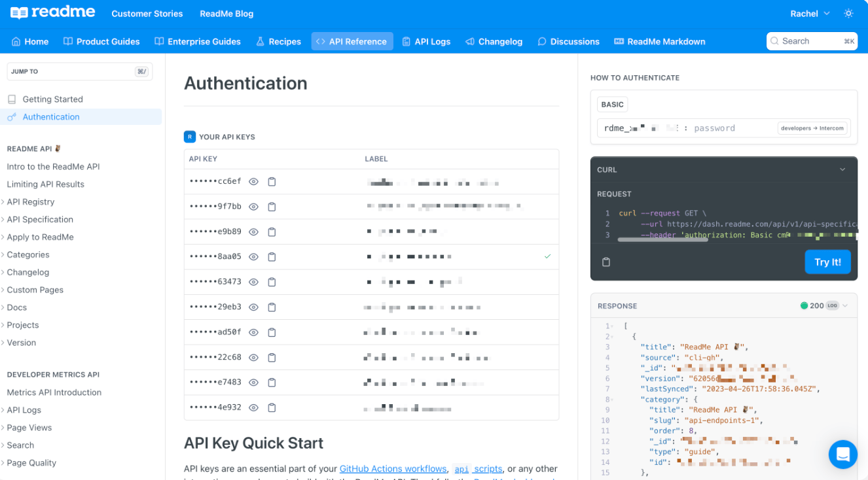
Task: Go to Product Guides tab
Action: coord(101,41)
